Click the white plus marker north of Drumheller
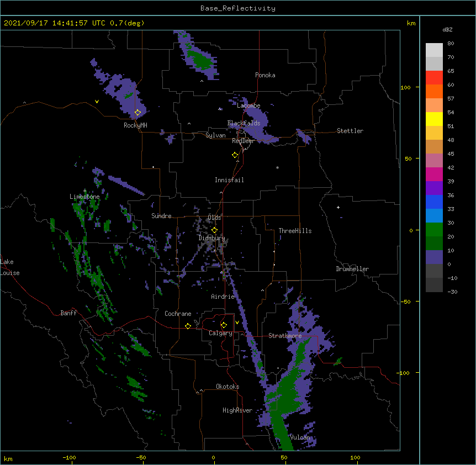476x465 pixels. (338, 207)
